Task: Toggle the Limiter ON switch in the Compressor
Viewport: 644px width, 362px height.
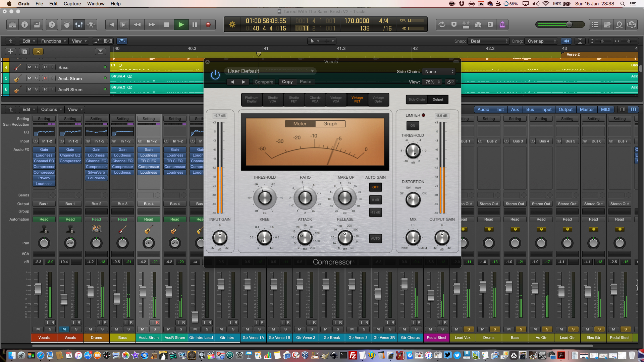Action: point(413,126)
